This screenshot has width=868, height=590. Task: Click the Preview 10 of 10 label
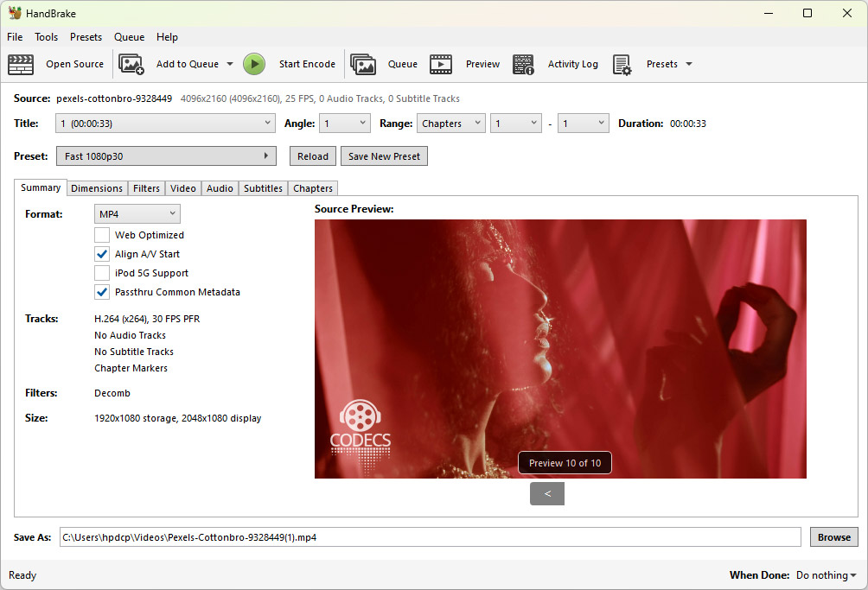[565, 463]
